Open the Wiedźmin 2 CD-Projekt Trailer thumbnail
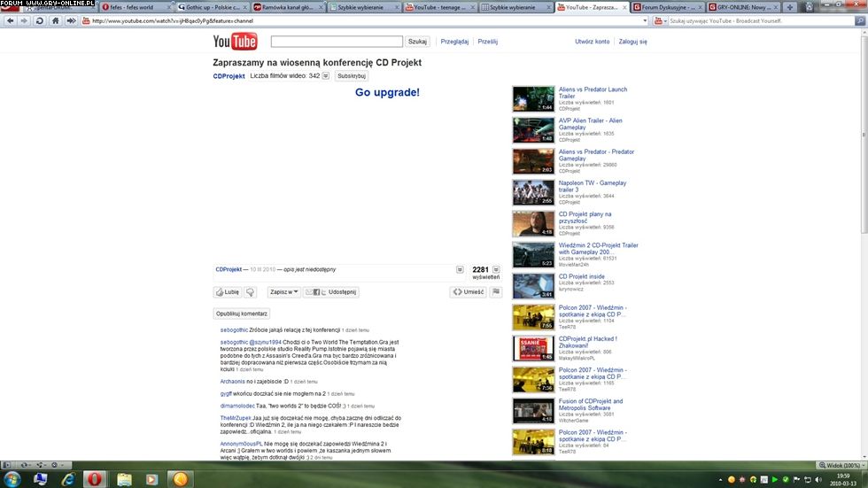868x488 pixels. tap(533, 255)
